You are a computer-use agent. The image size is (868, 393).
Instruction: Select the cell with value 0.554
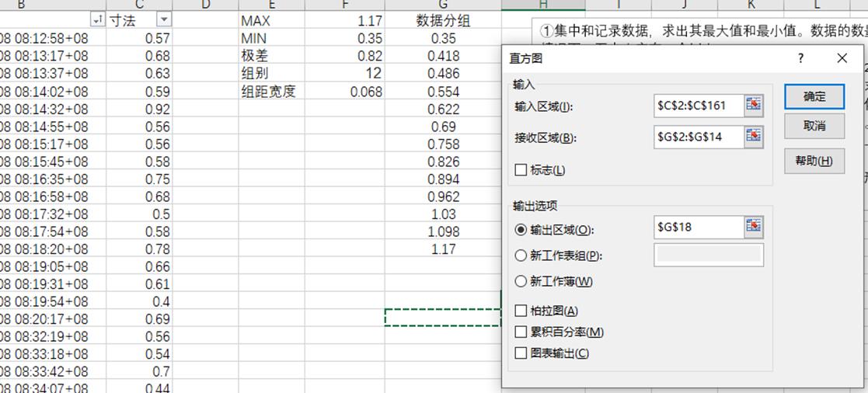pos(443,92)
